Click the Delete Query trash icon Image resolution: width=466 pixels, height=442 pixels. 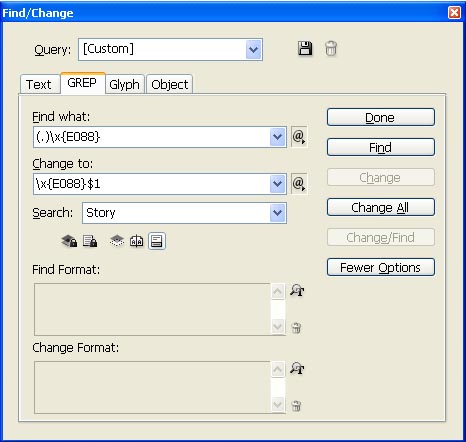click(x=331, y=49)
